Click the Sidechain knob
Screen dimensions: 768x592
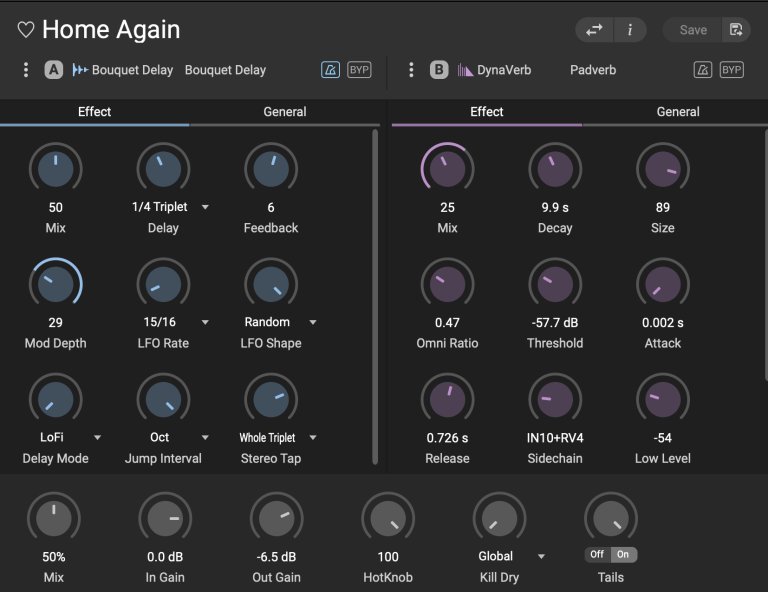point(555,399)
